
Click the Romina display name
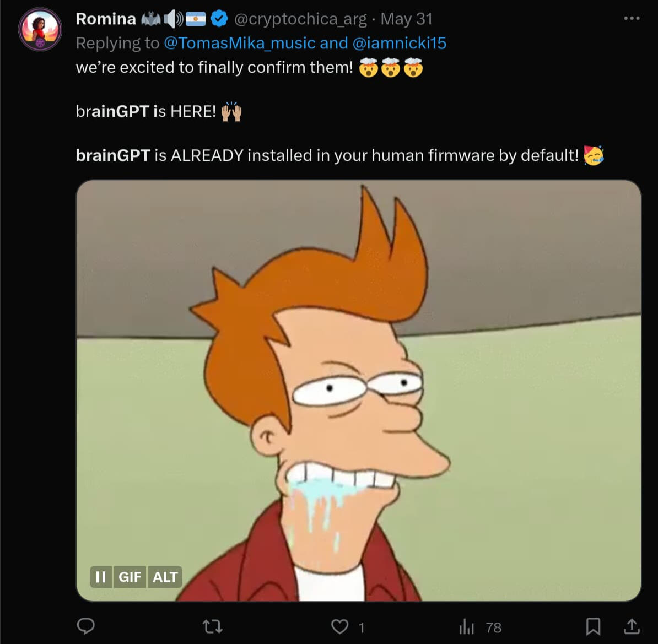tap(105, 19)
